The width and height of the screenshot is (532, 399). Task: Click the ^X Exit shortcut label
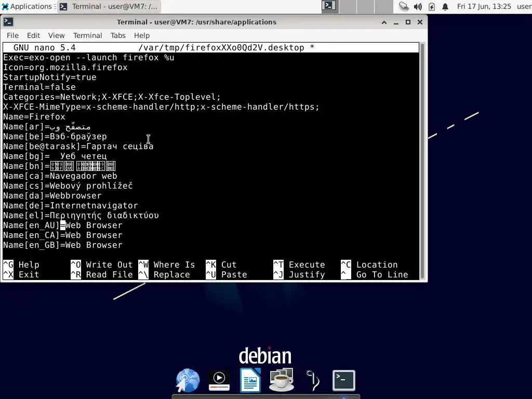coord(21,274)
